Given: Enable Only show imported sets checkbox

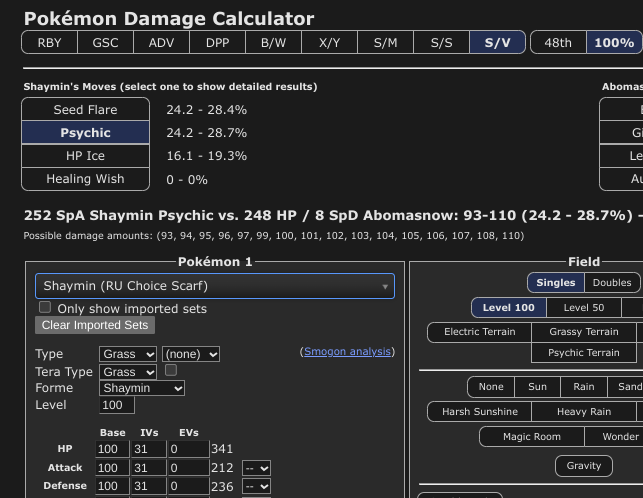Looking at the screenshot, I should pyautogui.click(x=45, y=308).
